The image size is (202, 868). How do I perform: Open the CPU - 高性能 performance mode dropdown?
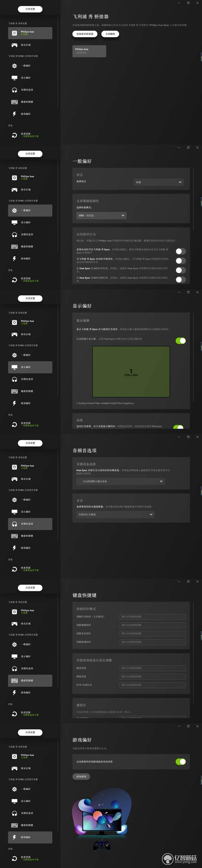tap(102, 216)
